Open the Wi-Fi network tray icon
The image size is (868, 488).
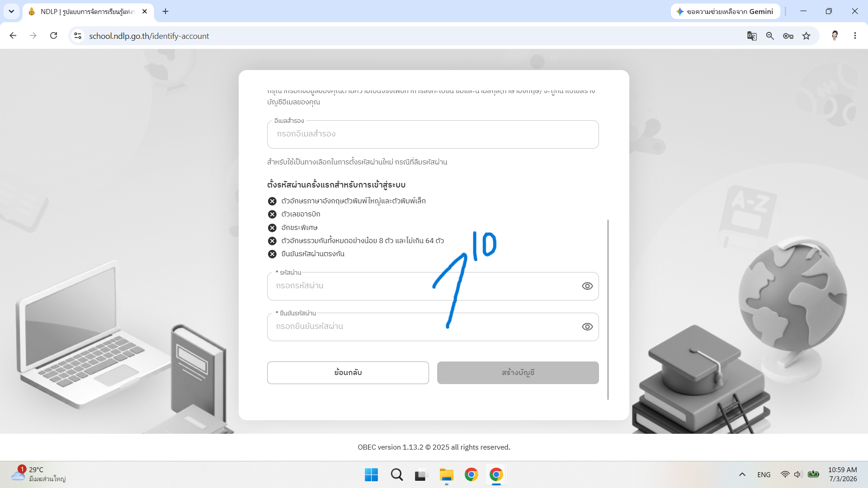click(x=785, y=474)
